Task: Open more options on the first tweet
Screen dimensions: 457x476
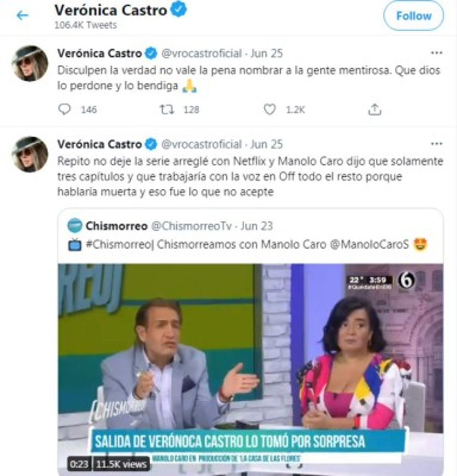Action: click(436, 53)
